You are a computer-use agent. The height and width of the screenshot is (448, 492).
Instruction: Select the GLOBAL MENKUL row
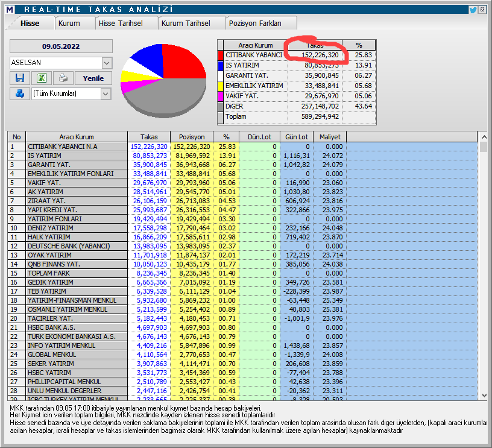coord(242,355)
